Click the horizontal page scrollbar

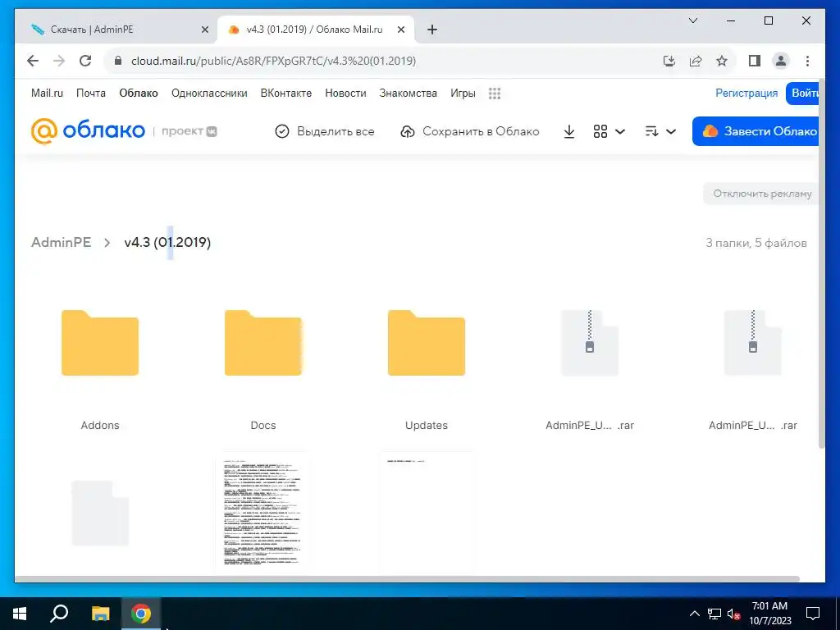pos(407,579)
